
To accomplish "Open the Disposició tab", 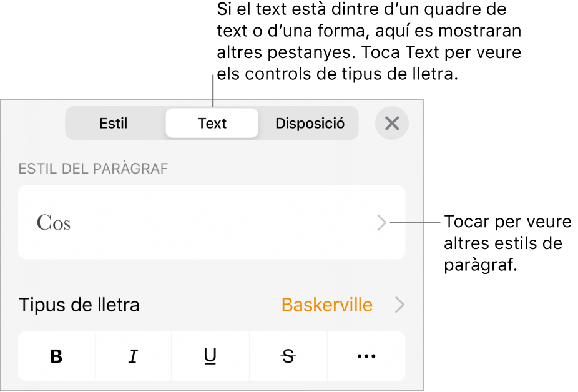I will 309,123.
